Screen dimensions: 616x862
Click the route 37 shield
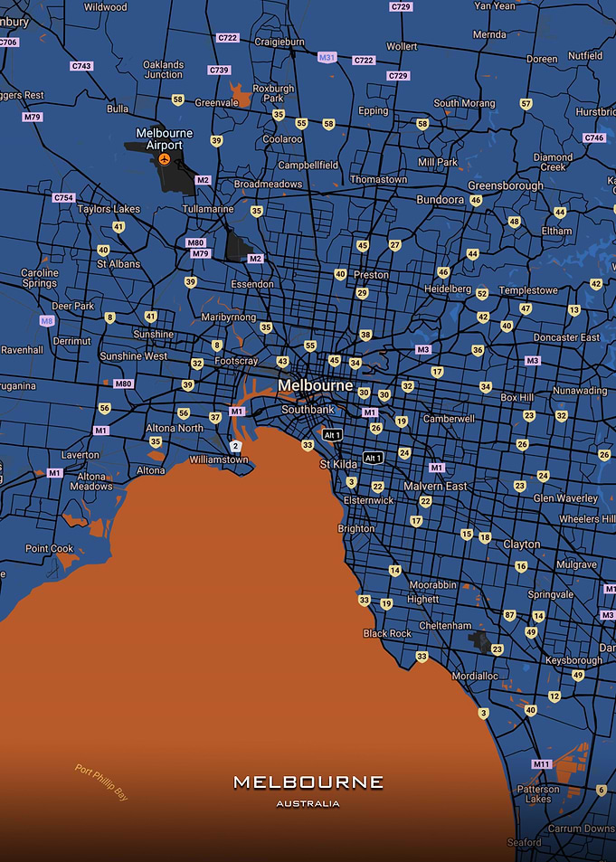tap(215, 418)
